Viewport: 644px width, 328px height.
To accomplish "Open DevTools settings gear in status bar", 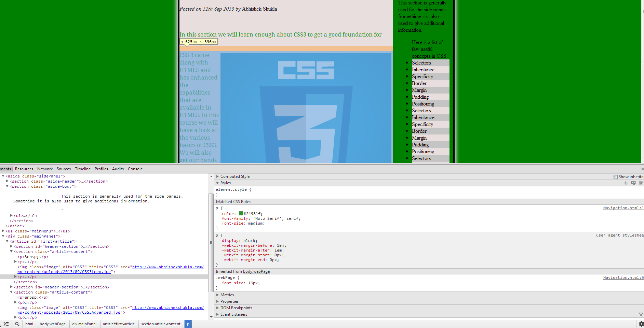I will pos(641,324).
